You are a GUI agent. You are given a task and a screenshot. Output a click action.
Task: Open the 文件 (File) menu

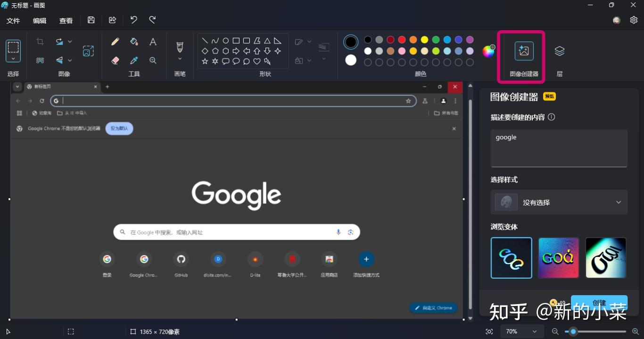pyautogui.click(x=13, y=20)
